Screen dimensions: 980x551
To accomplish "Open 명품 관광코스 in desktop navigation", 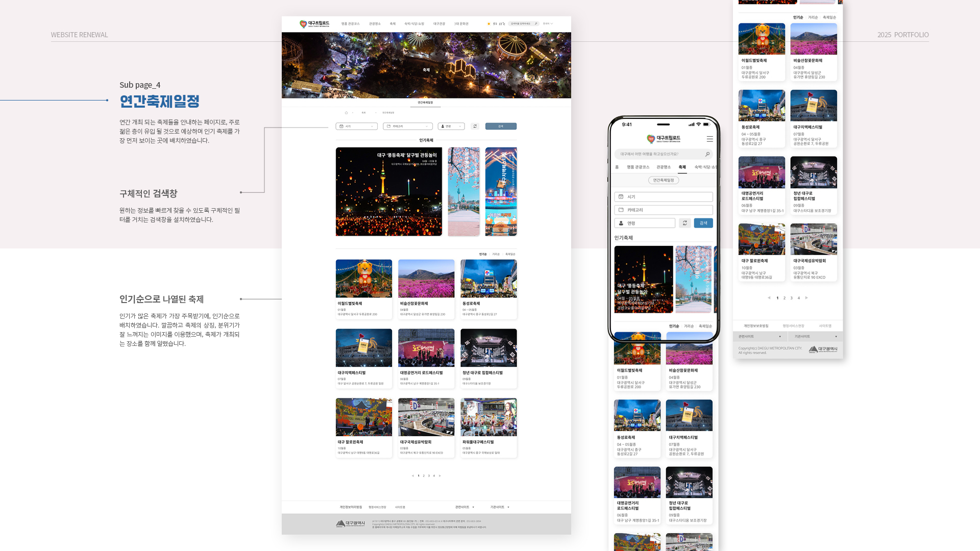I will tap(351, 24).
